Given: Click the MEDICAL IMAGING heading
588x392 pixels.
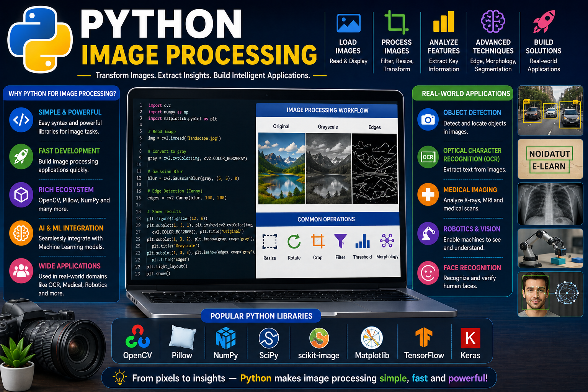Looking at the screenshot, I should click(470, 190).
